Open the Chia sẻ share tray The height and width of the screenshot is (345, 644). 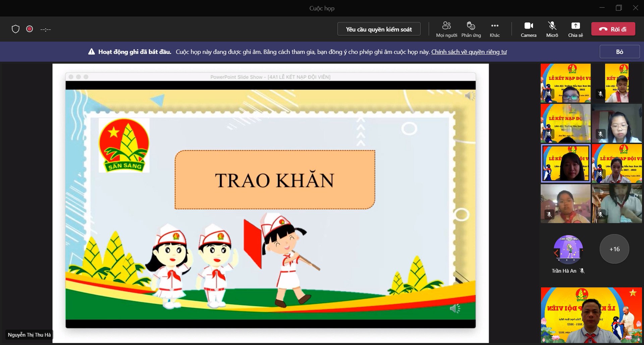coord(575,29)
